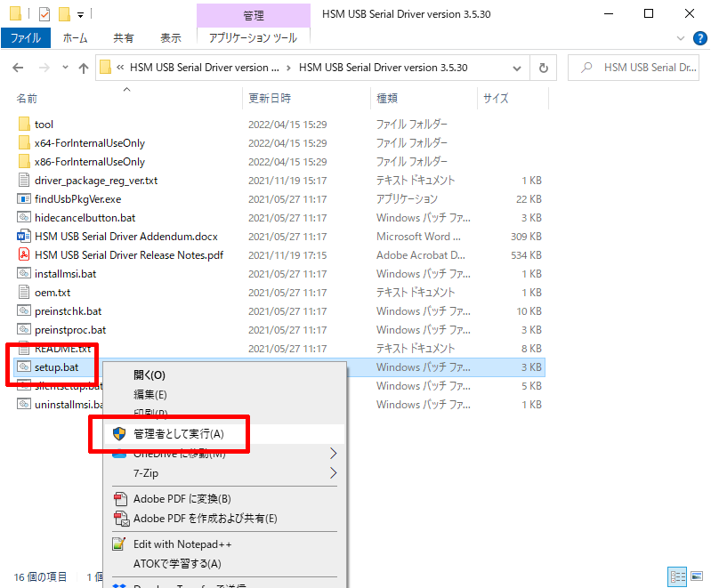Select the preinstproc.bat file icon
Viewport: 711px width, 588px height.
click(x=24, y=329)
